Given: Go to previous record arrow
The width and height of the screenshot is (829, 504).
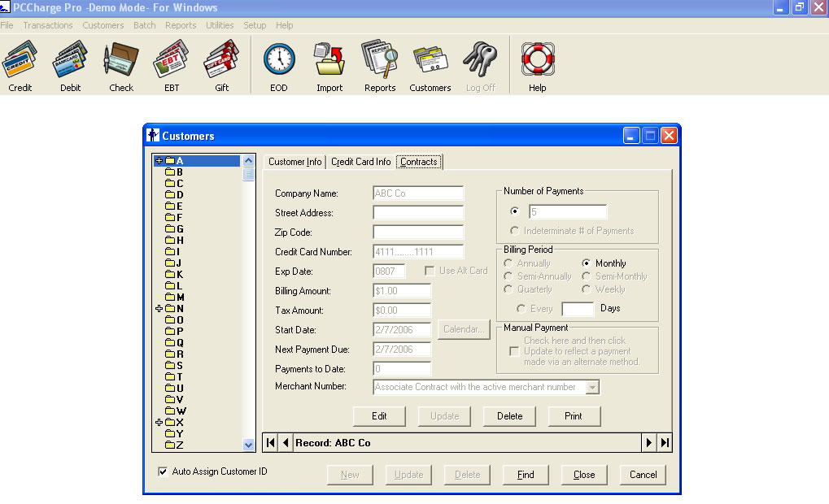Looking at the screenshot, I should (x=286, y=443).
